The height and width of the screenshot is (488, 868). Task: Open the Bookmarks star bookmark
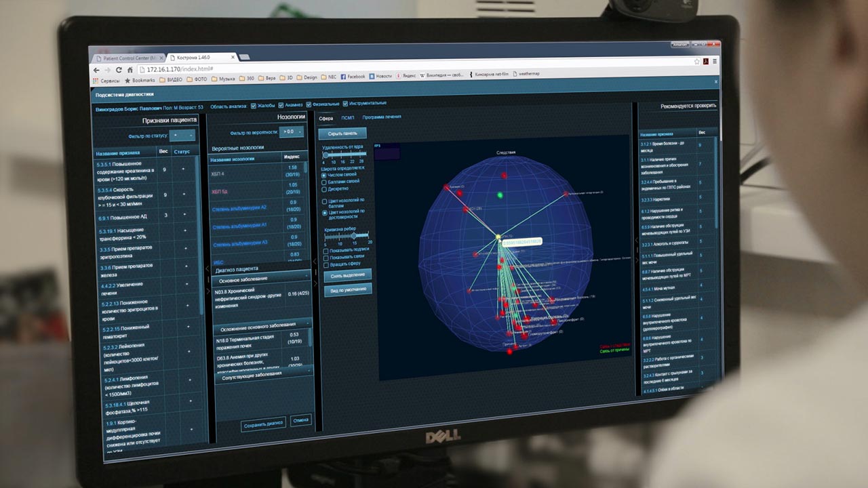[140, 80]
